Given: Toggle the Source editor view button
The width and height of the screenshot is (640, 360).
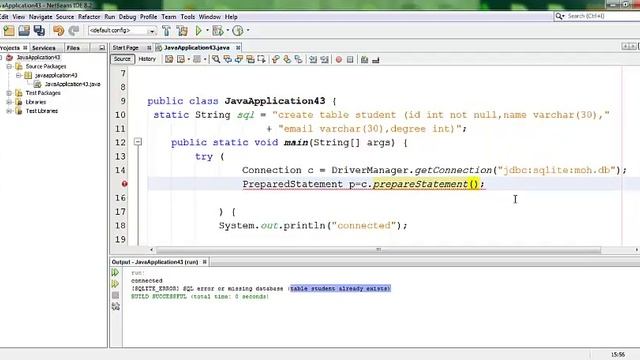Looking at the screenshot, I should point(122,59).
